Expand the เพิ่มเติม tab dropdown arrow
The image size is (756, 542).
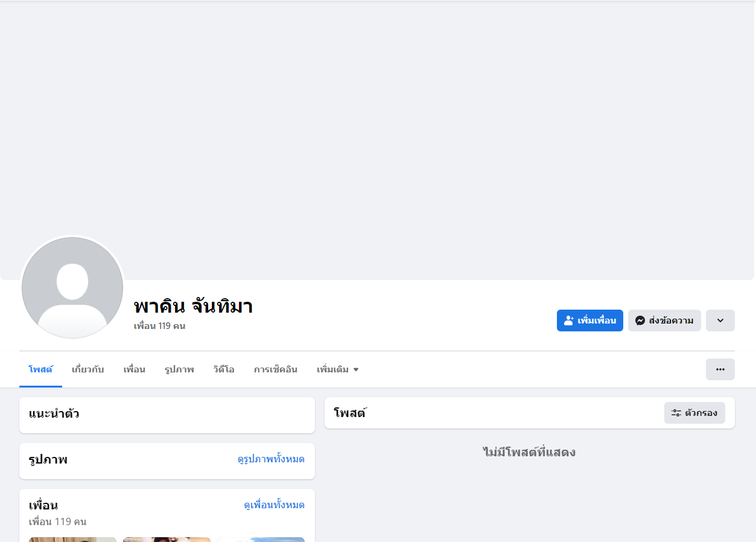pyautogui.click(x=356, y=369)
